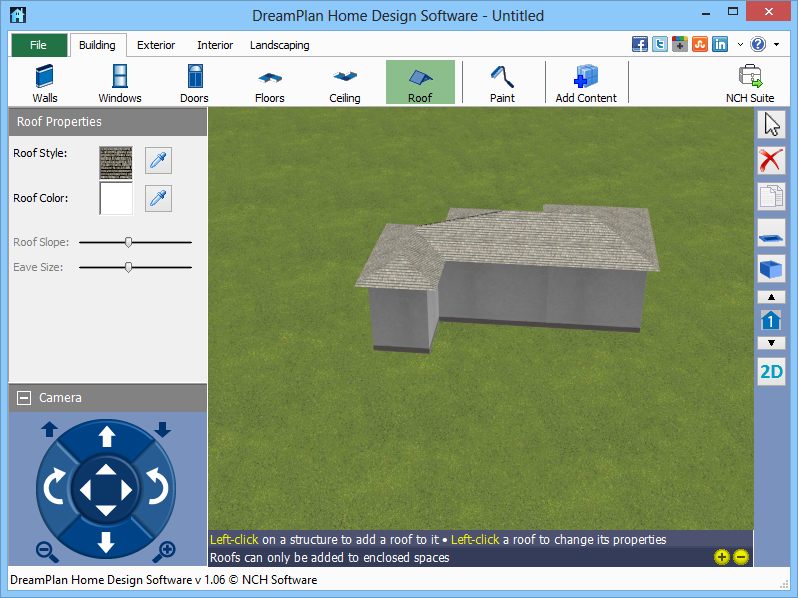This screenshot has height=598, width=798.
Task: Open the Landscaping tab
Action: coord(279,45)
